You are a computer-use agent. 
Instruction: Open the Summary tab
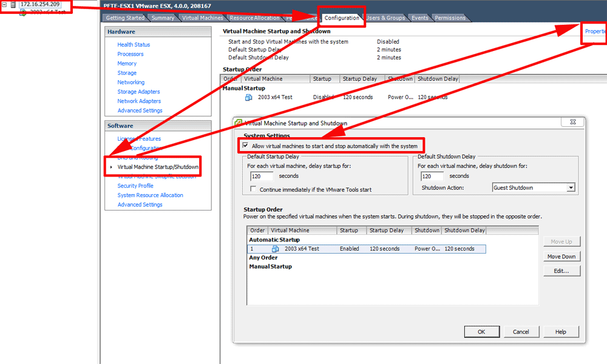pos(163,18)
